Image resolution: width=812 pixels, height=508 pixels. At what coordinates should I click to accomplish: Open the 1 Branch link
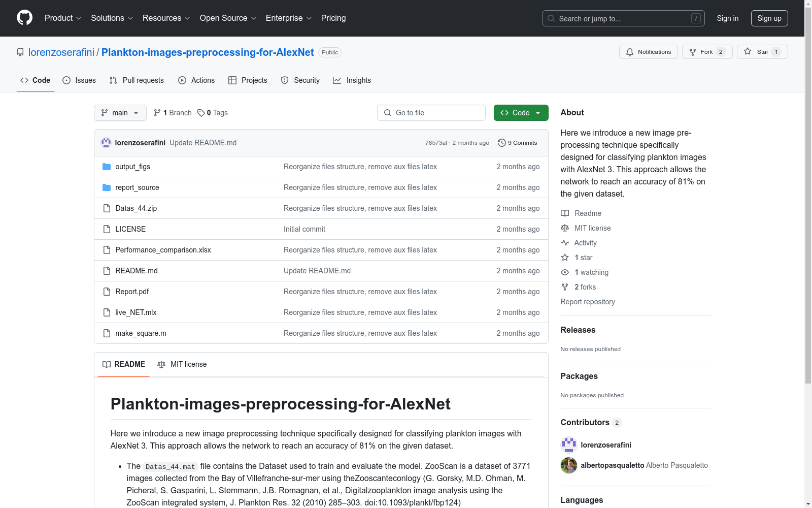(173, 113)
